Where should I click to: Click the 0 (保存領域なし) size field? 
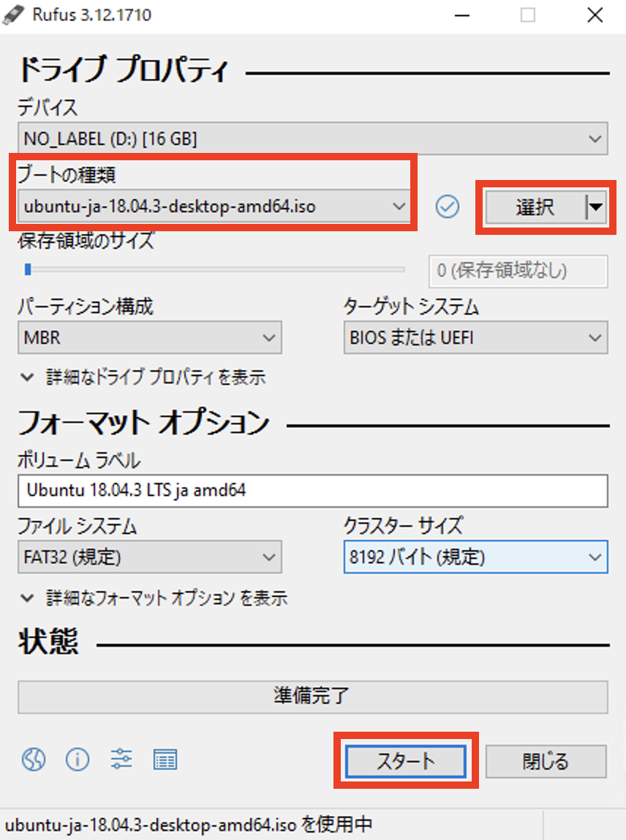tap(518, 271)
